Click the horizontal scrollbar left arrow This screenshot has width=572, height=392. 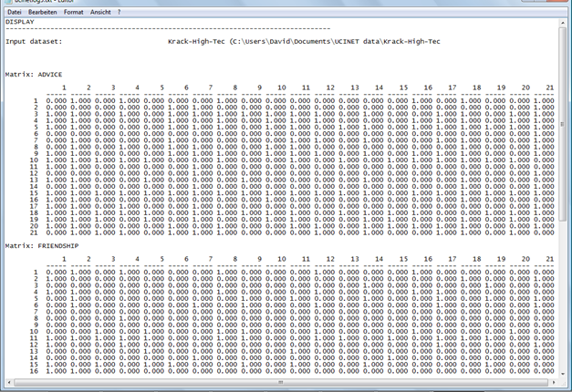9,382
